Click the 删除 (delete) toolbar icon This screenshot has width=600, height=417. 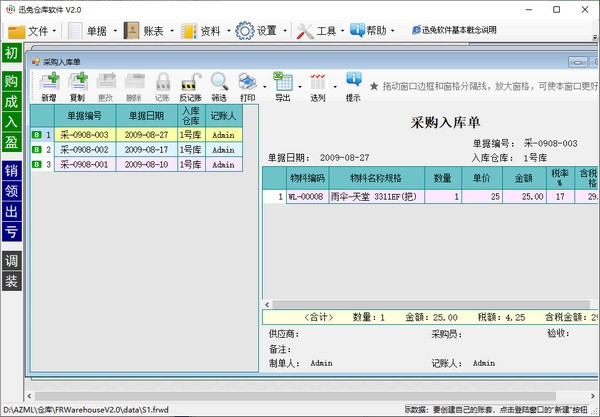[134, 86]
